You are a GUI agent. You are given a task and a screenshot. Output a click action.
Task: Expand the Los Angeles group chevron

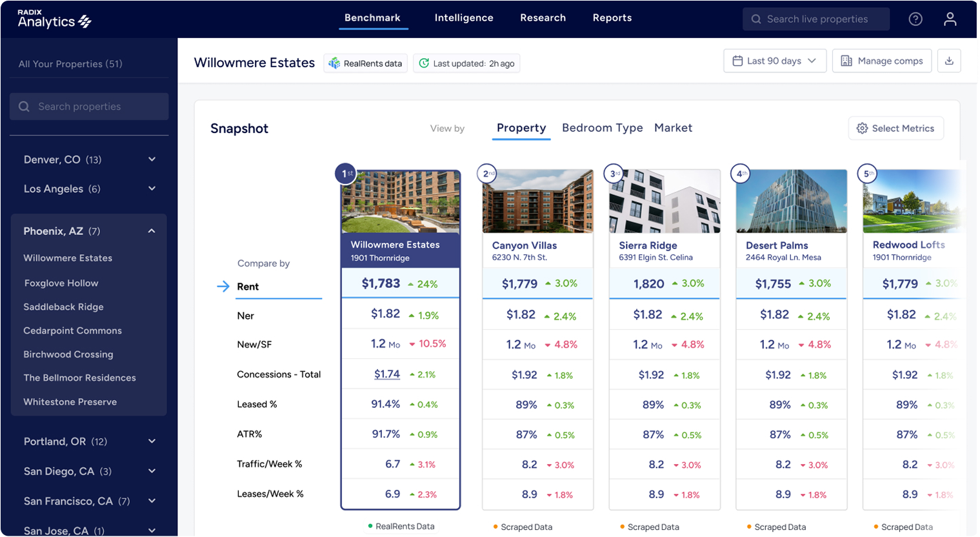pos(152,188)
